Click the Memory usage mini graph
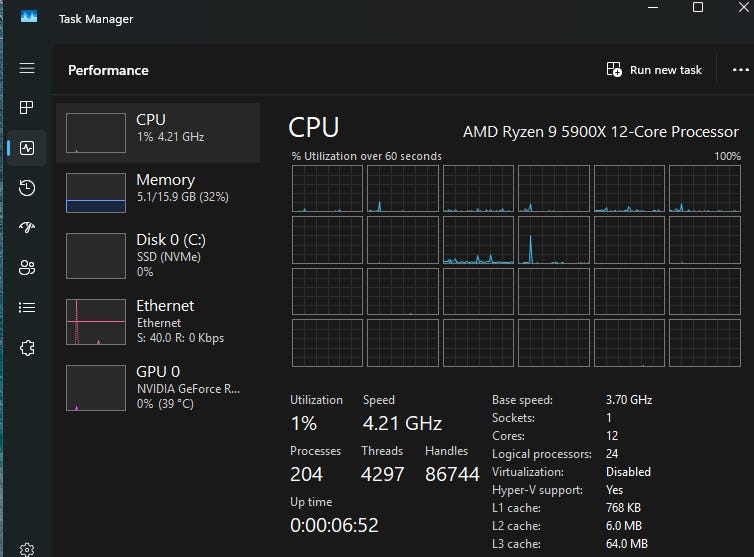Viewport: 754px width, 557px height. click(x=96, y=192)
